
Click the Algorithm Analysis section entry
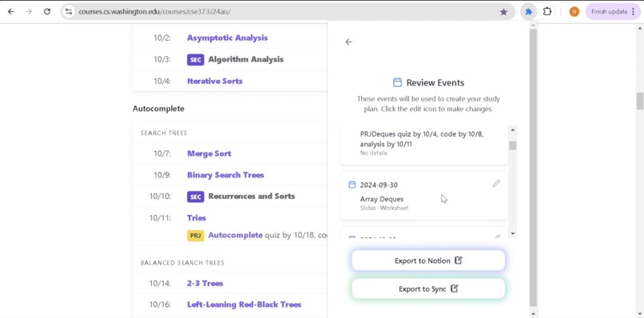pyautogui.click(x=245, y=59)
